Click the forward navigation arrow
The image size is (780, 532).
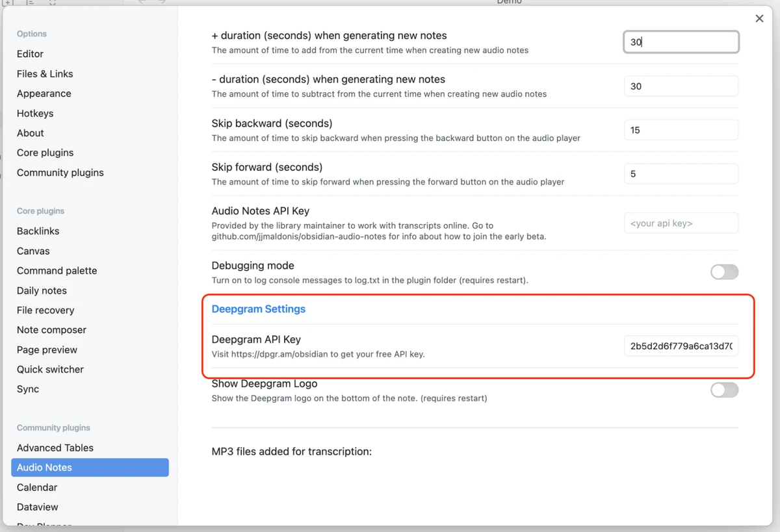162,3
